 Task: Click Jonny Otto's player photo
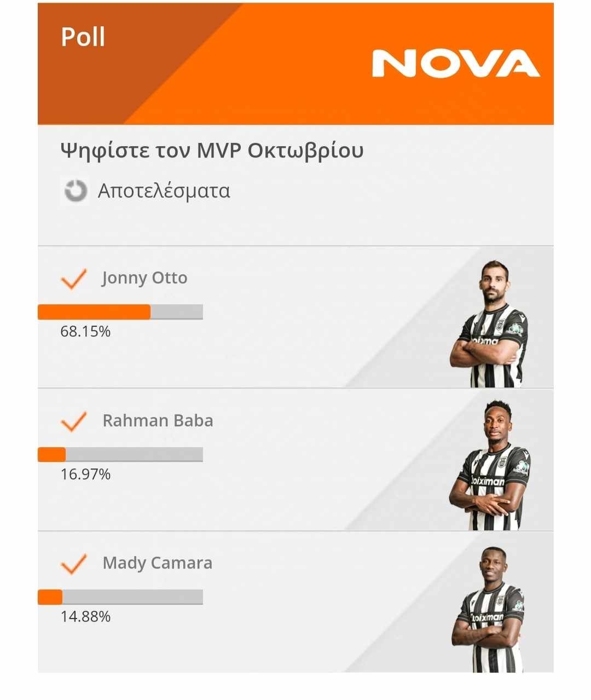pyautogui.click(x=489, y=326)
